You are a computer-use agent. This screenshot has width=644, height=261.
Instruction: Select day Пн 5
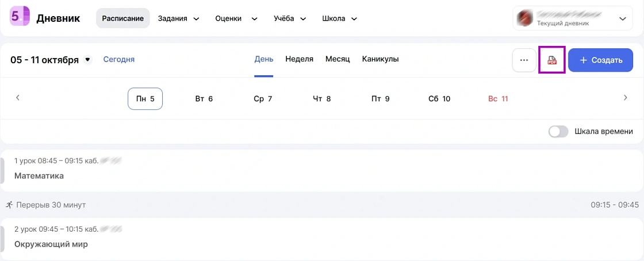(145, 98)
